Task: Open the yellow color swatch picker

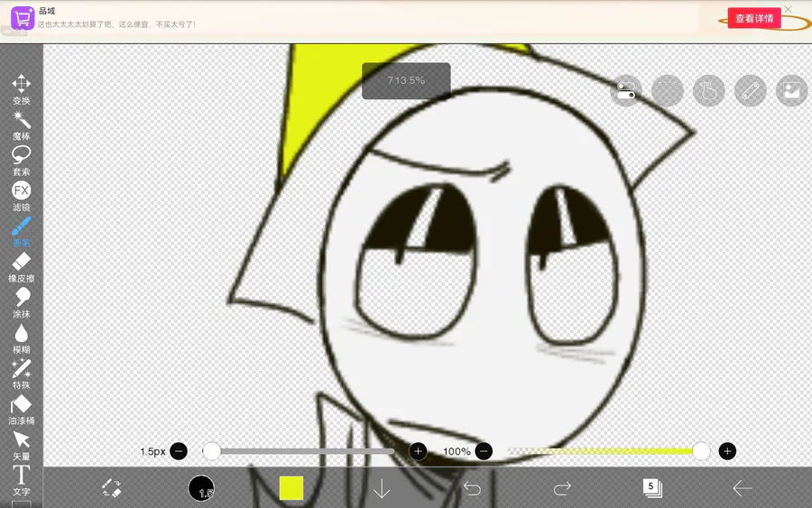Action: click(x=291, y=488)
